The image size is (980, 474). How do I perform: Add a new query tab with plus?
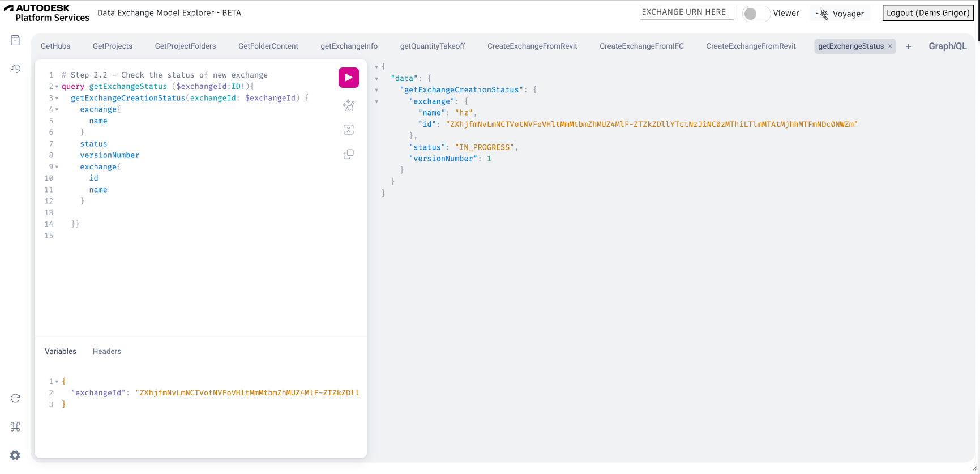coord(908,46)
